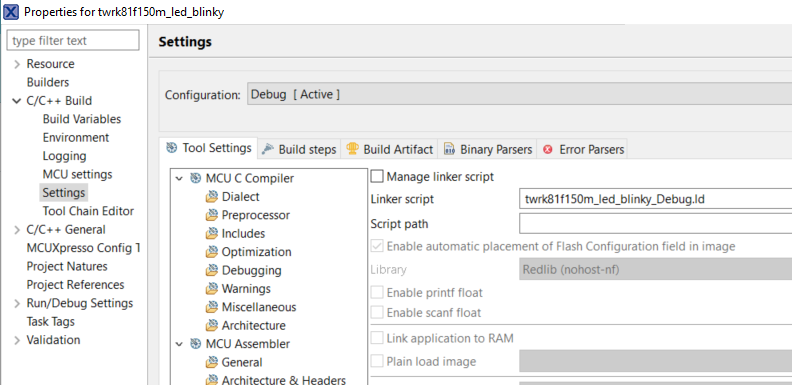Click the Binary Parsers tab icon
The width and height of the screenshot is (792, 385).
tap(449, 149)
